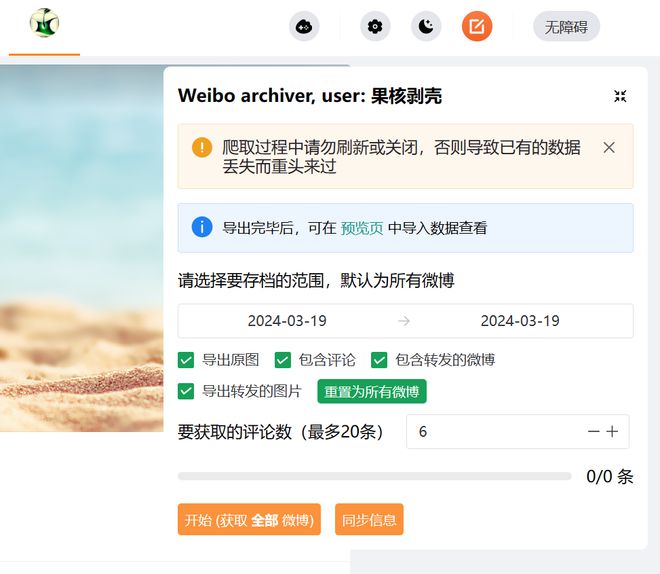Pick the end date 2024-03-19
The width and height of the screenshot is (660, 574).
pos(520,321)
